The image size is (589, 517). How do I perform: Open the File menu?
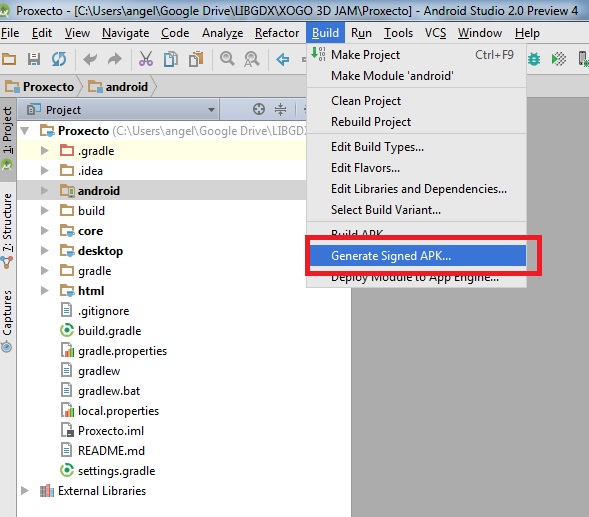pos(10,33)
